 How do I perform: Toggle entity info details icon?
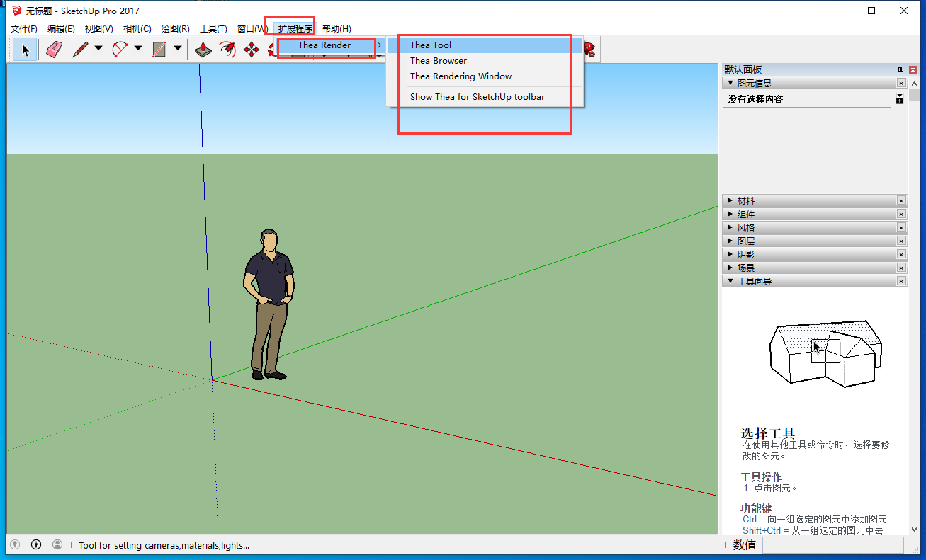tap(900, 99)
